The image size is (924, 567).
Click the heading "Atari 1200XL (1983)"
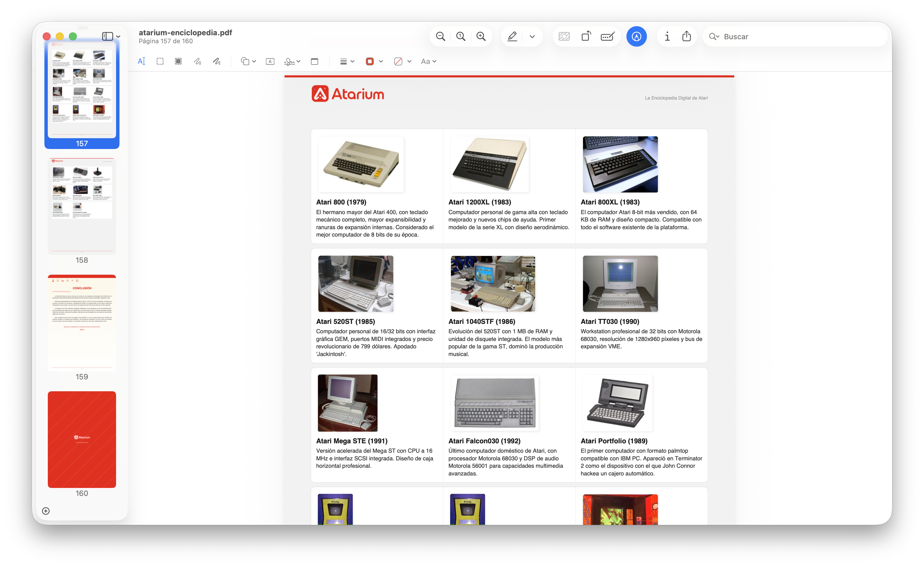(x=479, y=202)
